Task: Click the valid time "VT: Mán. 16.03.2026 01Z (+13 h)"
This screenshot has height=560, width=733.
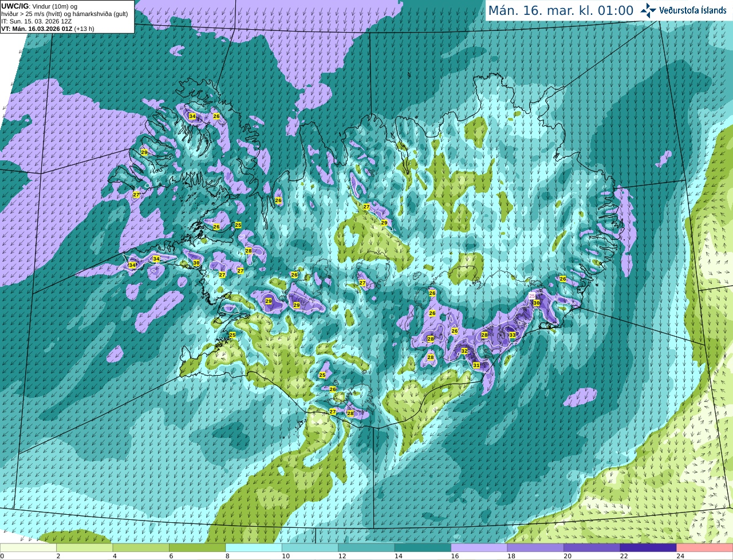Action: pyautogui.click(x=48, y=29)
